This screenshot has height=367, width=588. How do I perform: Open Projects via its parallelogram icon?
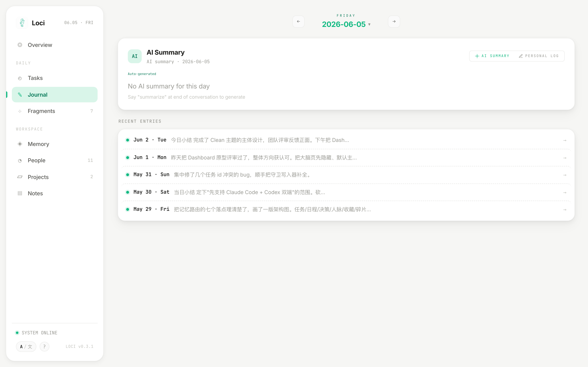pos(20,177)
